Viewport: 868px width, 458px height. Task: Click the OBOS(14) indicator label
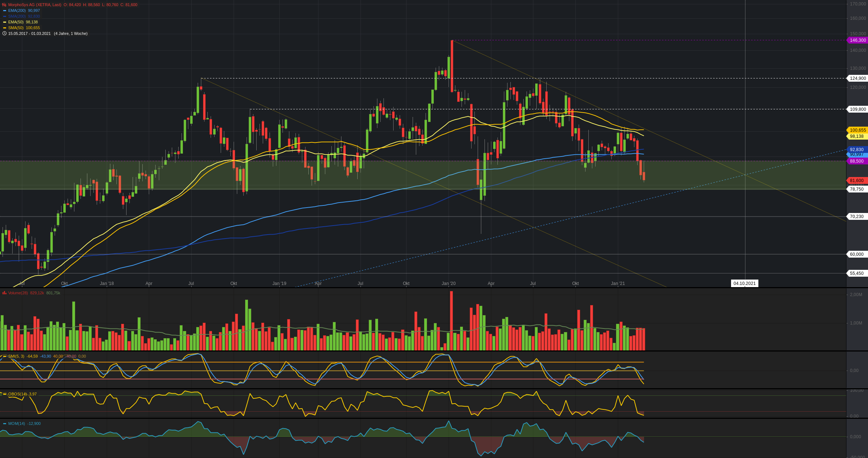17,394
